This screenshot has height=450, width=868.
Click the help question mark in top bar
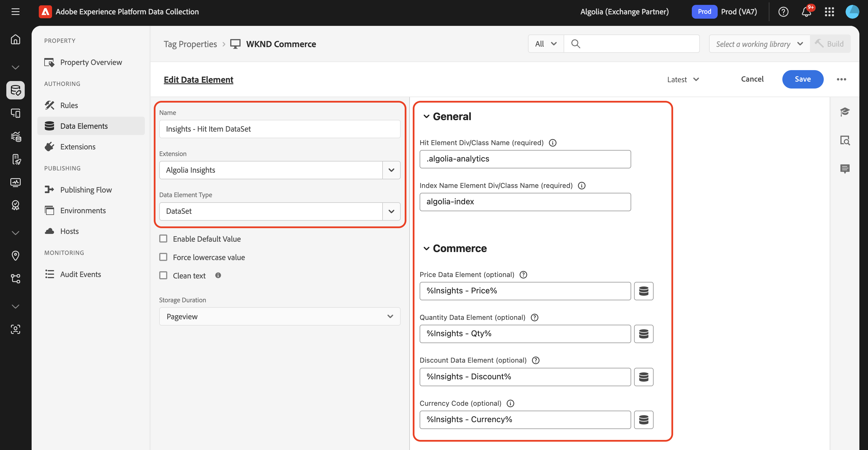[783, 12]
